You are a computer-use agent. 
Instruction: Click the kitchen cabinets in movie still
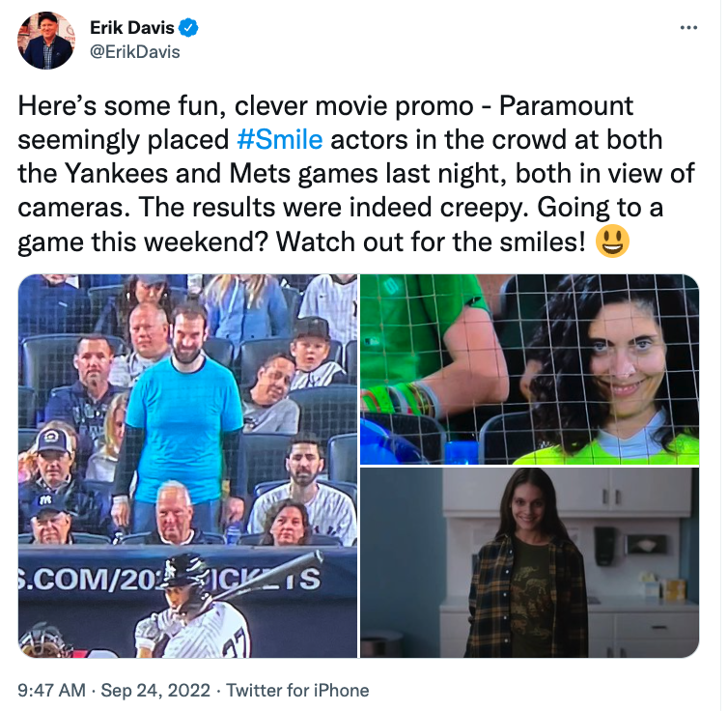pyautogui.click(x=618, y=493)
